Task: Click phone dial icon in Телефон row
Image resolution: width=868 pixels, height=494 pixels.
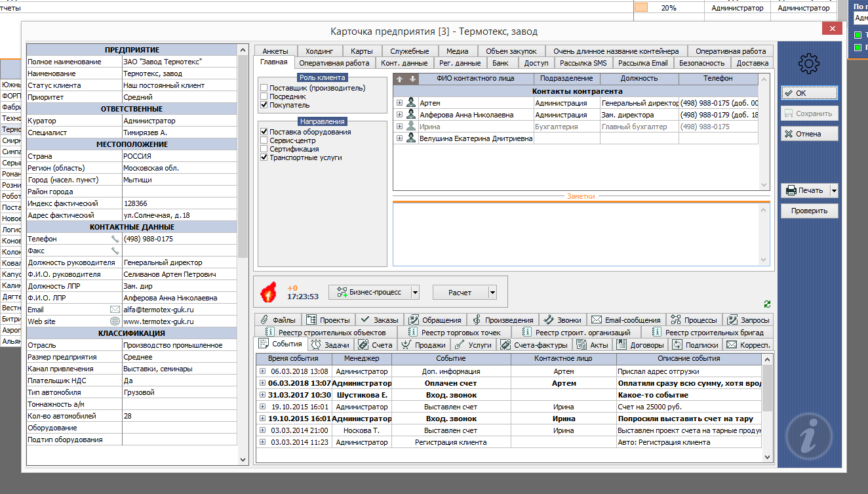Action: tap(115, 239)
